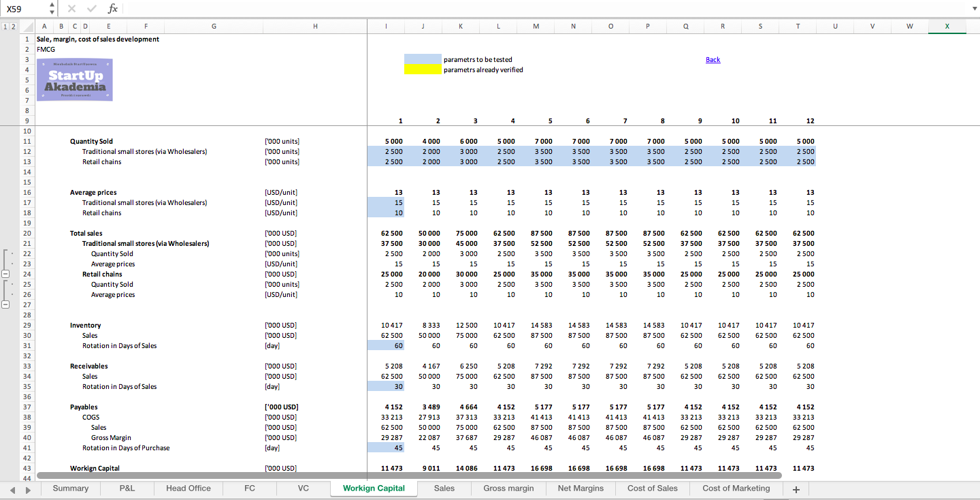Click outline level 1 button

tap(5, 27)
